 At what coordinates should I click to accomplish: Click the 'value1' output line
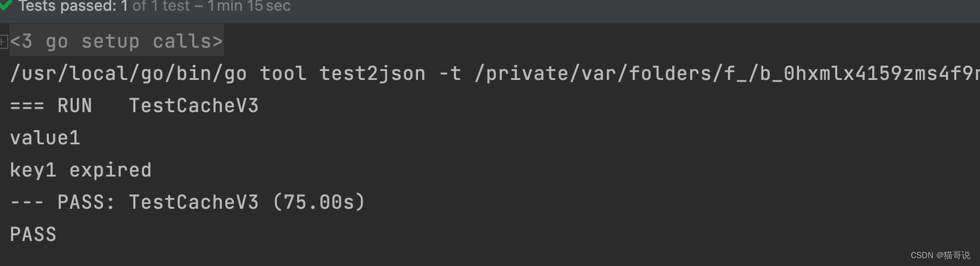45,138
